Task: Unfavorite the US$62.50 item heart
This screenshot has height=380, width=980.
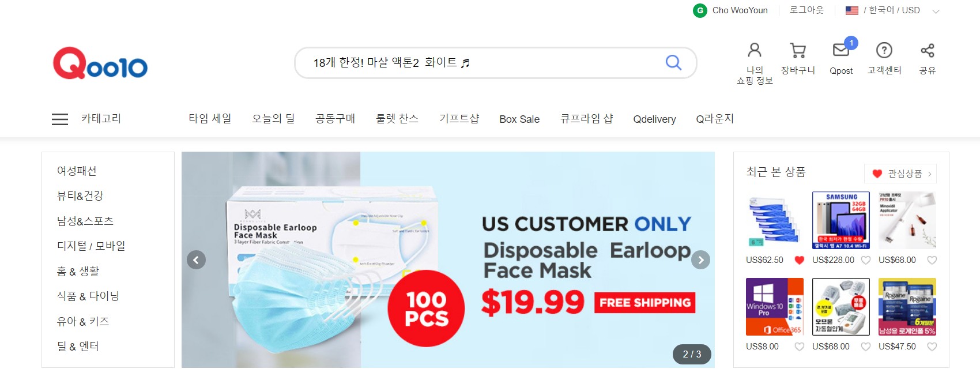Action: [799, 260]
